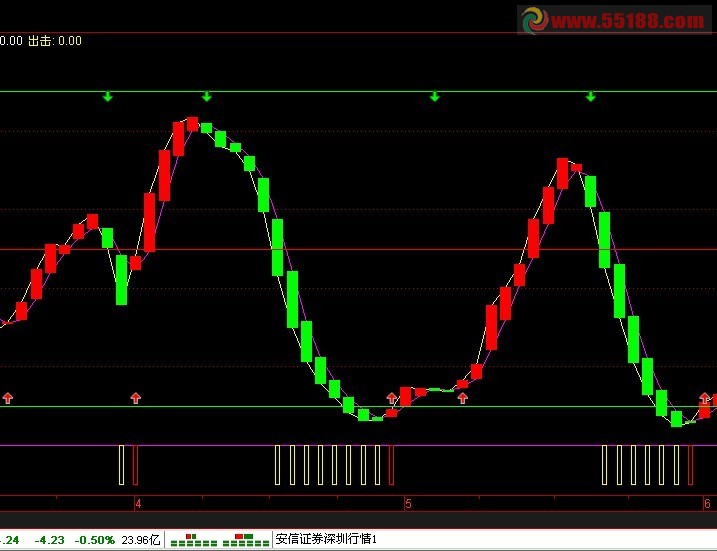Click the 出击: 0.00 indicator label
The height and width of the screenshot is (551, 717).
click(55, 41)
